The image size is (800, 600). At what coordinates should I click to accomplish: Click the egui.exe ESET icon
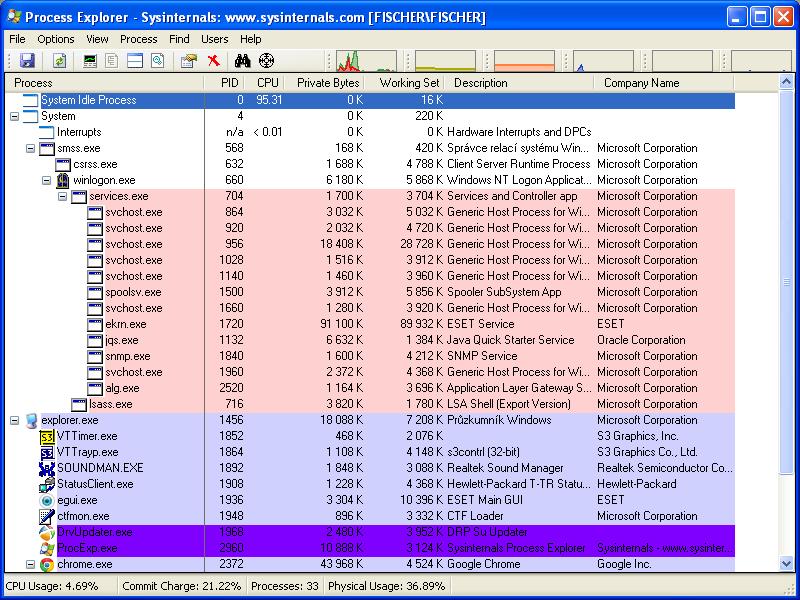(x=47, y=501)
